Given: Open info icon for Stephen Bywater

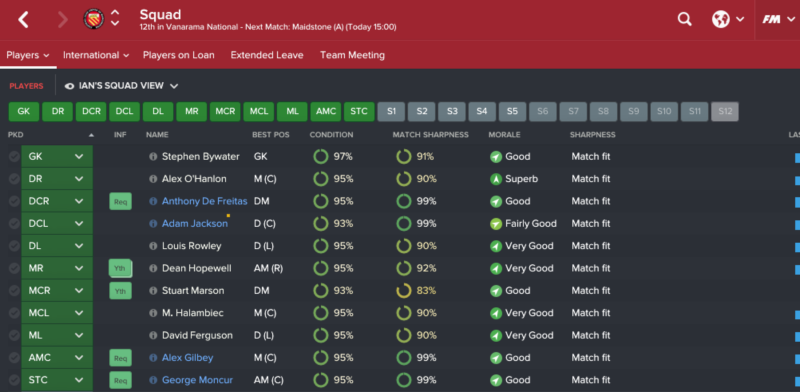Looking at the screenshot, I should 153,157.
